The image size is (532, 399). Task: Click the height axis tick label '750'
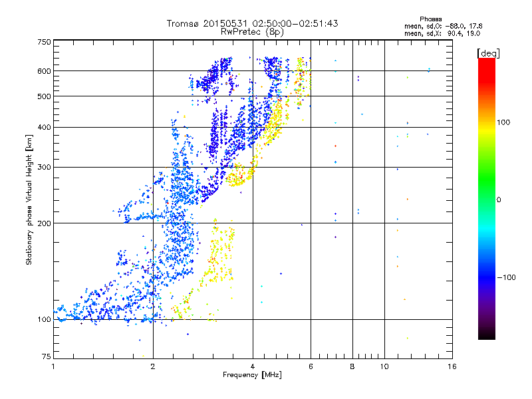(44, 42)
